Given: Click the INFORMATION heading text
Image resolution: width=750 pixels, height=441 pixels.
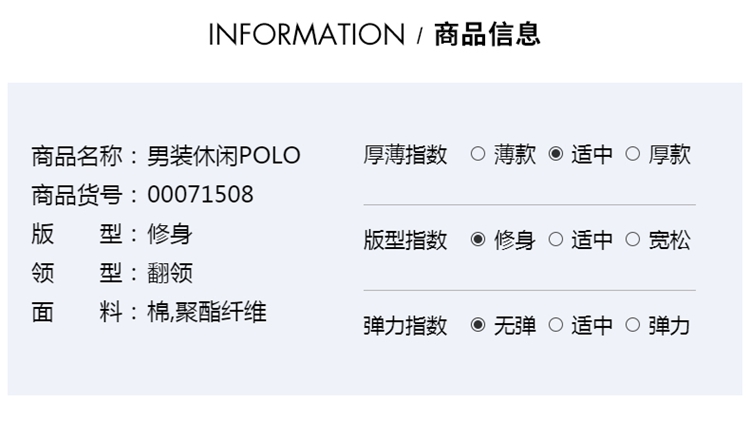Looking at the screenshot, I should click(x=308, y=35).
